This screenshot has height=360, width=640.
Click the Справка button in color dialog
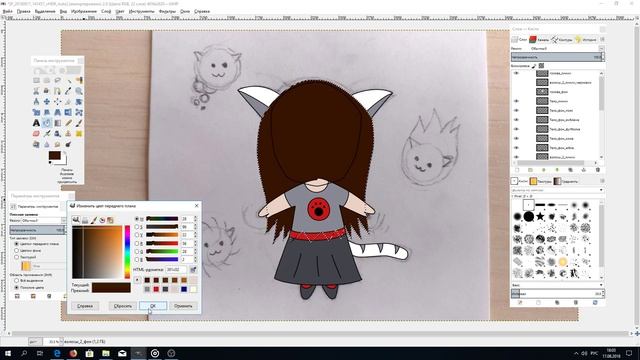click(x=85, y=306)
